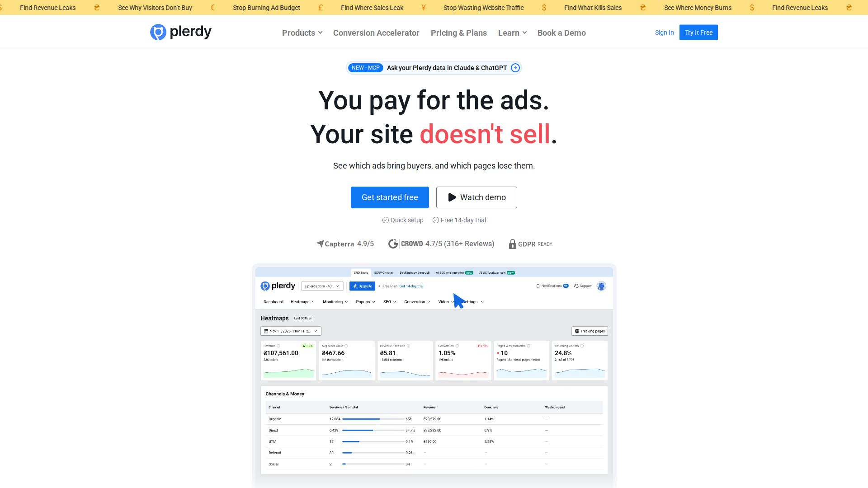This screenshot has height=488, width=868.
Task: Click the Get started free button
Action: pyautogui.click(x=390, y=197)
